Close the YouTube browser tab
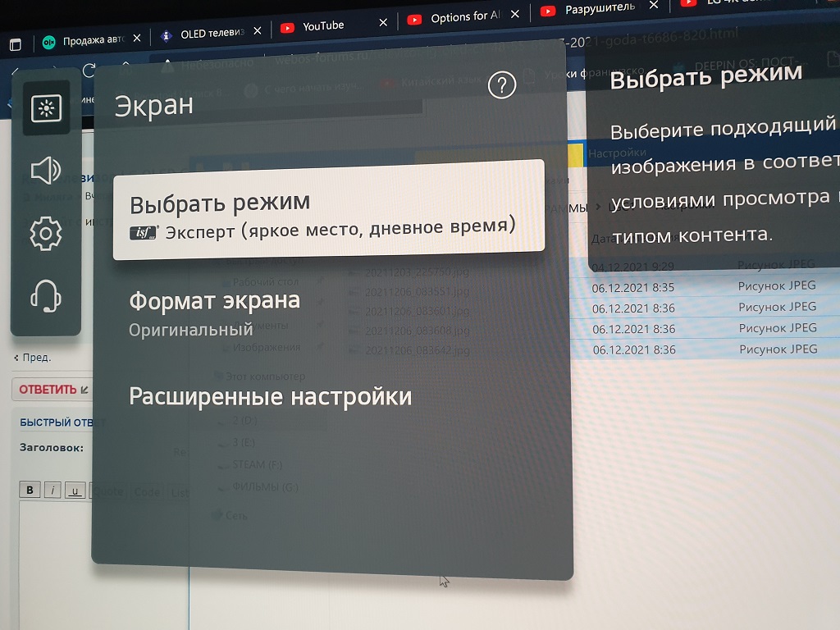 click(x=381, y=23)
